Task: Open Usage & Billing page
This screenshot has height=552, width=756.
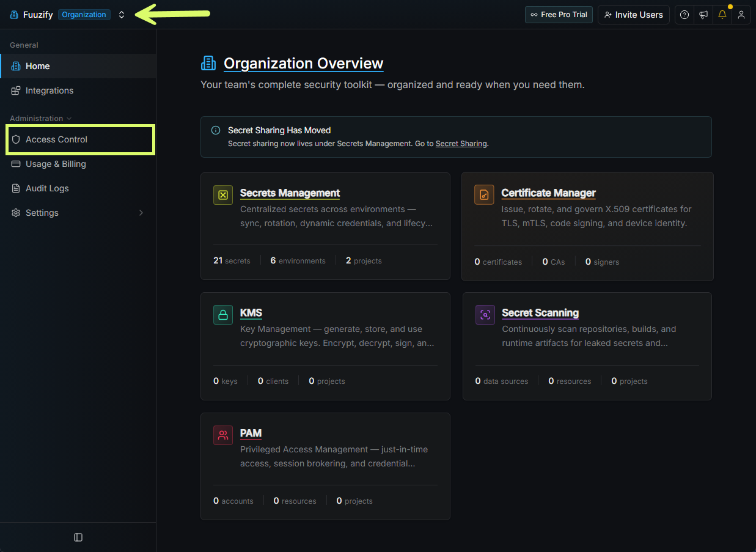Action: (x=78, y=164)
